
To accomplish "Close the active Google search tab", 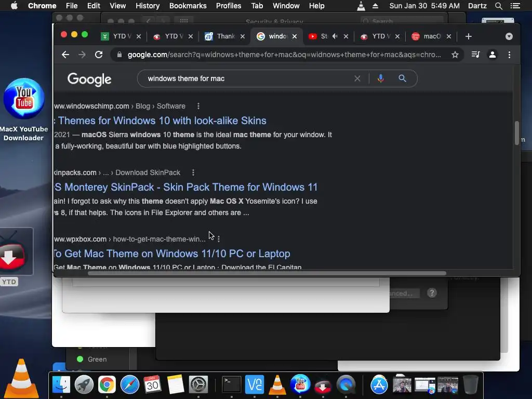I will click(295, 36).
